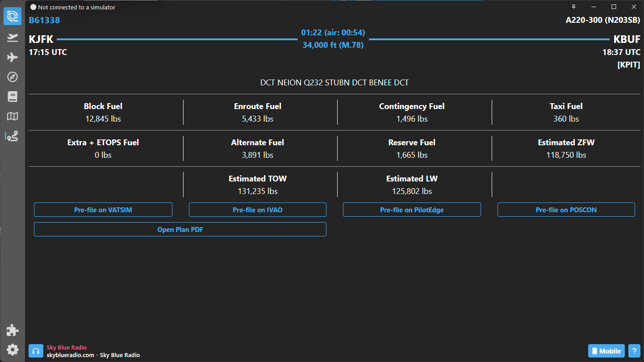Click the B61338 flight number

coord(44,20)
